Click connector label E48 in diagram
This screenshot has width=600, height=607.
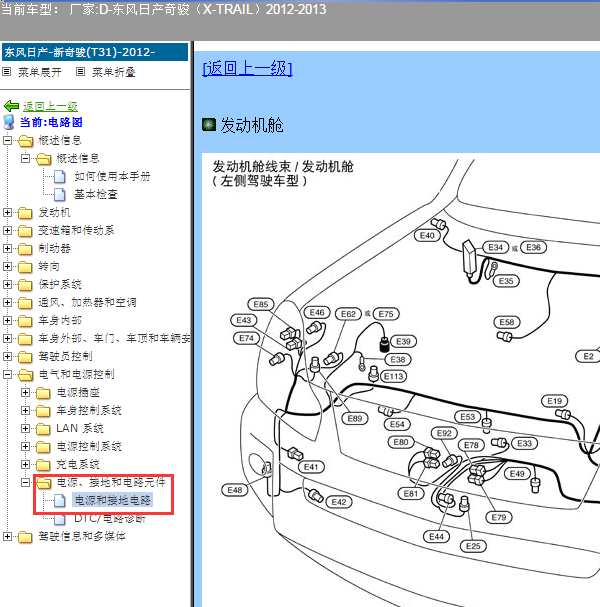click(235, 490)
